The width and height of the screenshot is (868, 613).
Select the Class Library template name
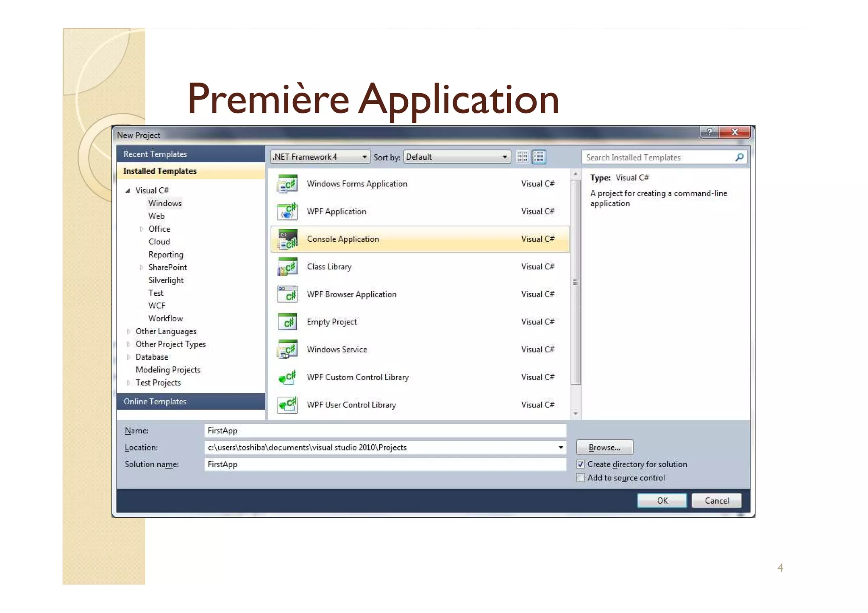tap(329, 267)
